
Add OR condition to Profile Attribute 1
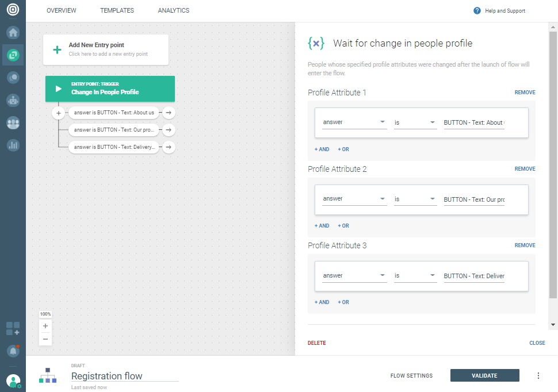343,149
